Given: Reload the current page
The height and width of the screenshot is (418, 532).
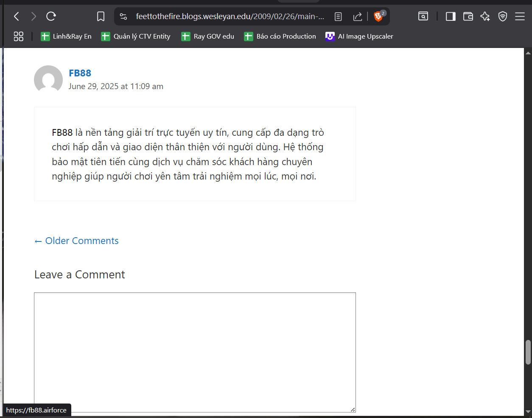Looking at the screenshot, I should click(51, 17).
